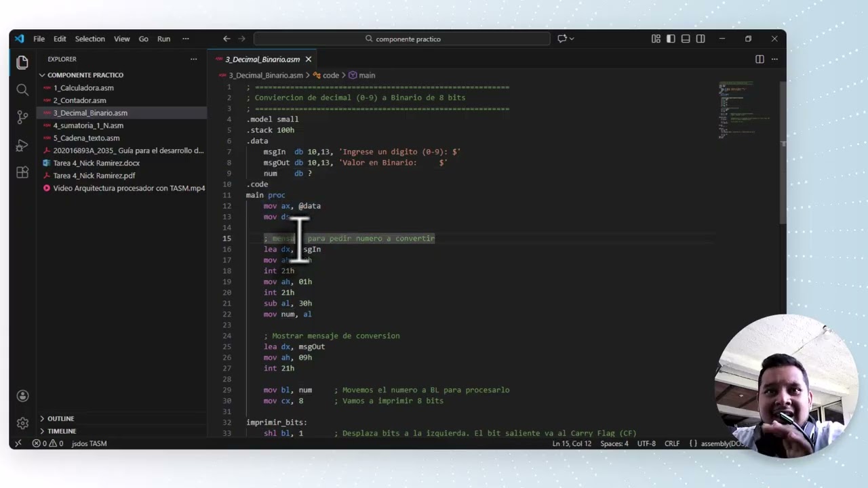Open the Run menu
The image size is (868, 488).
(x=164, y=39)
